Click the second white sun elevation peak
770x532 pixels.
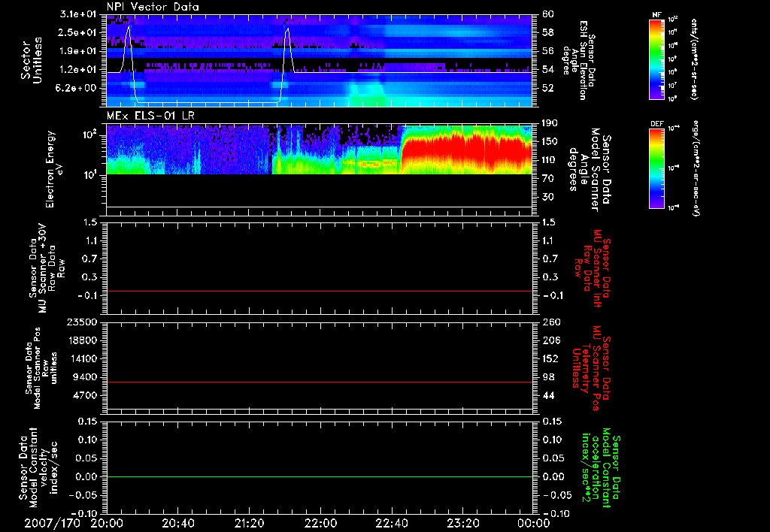(x=287, y=31)
